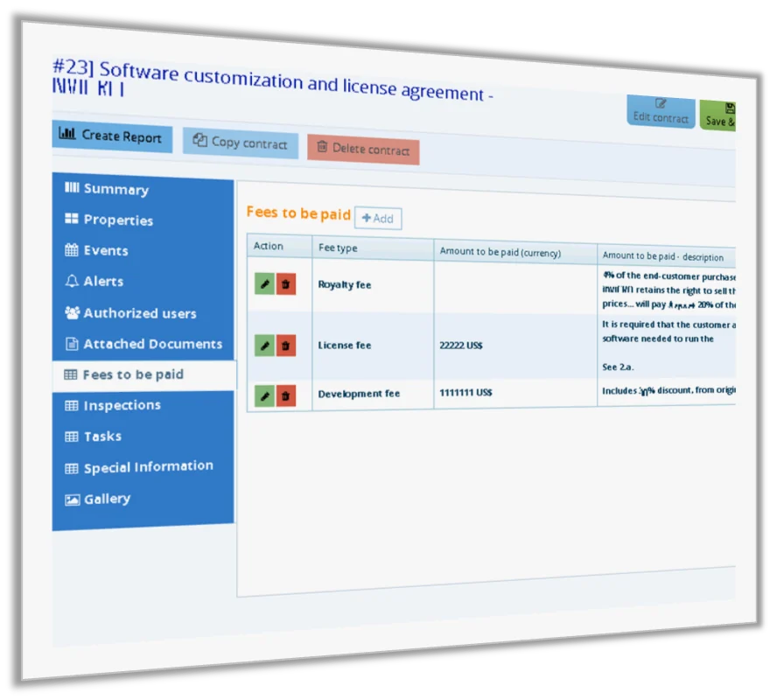The width and height of the screenshot is (770, 700).
Task: Delete the License fee row
Action: (x=286, y=346)
